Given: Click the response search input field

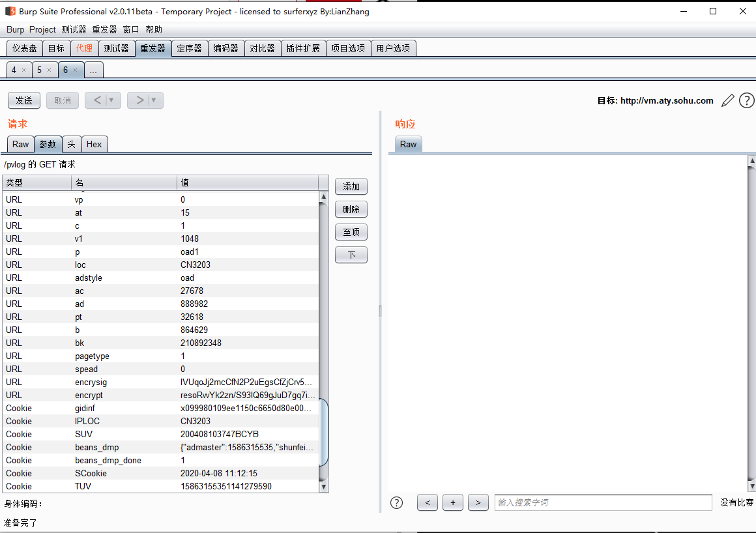Looking at the screenshot, I should click(x=603, y=502).
